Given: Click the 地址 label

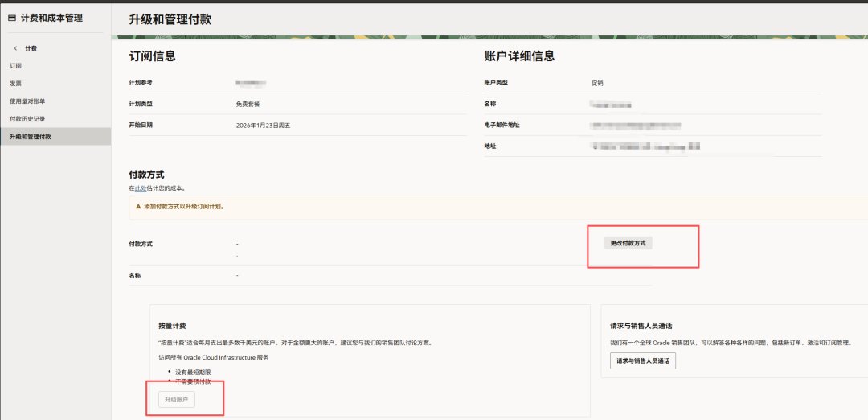Looking at the screenshot, I should (x=490, y=146).
